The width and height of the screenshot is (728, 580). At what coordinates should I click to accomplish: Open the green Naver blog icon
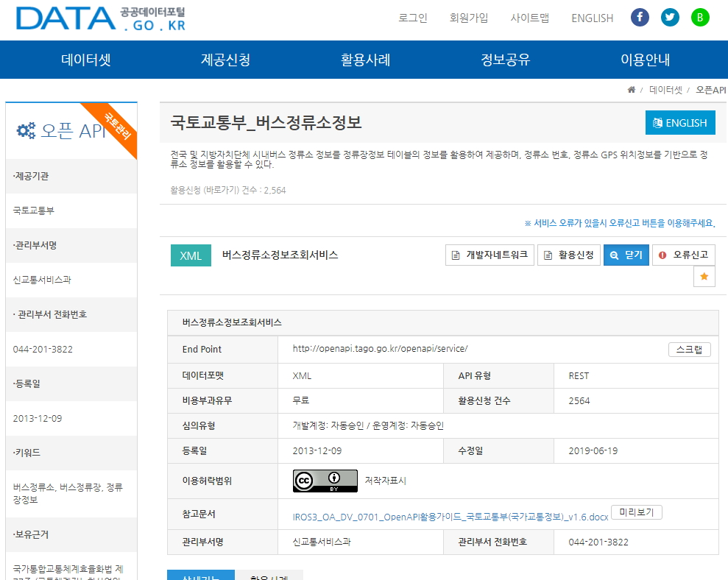pyautogui.click(x=700, y=18)
